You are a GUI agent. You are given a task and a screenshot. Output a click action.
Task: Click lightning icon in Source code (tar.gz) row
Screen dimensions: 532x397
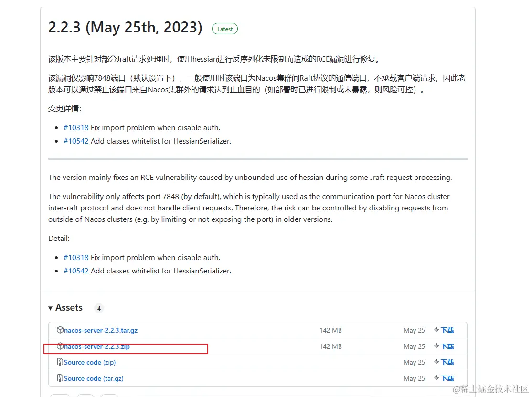pos(436,378)
